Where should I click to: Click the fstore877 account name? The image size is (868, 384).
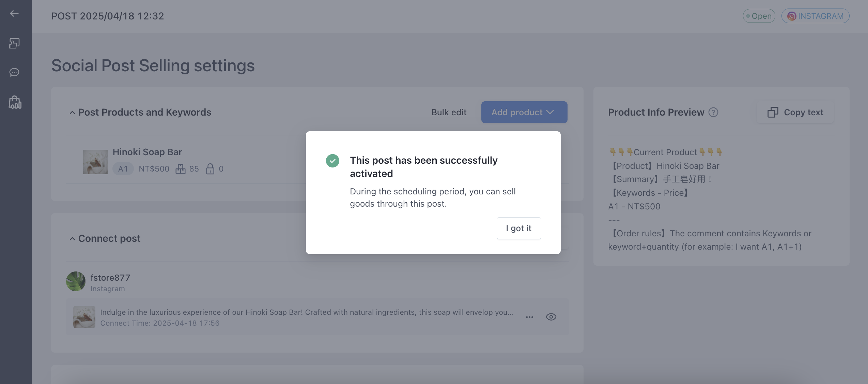pos(110,278)
